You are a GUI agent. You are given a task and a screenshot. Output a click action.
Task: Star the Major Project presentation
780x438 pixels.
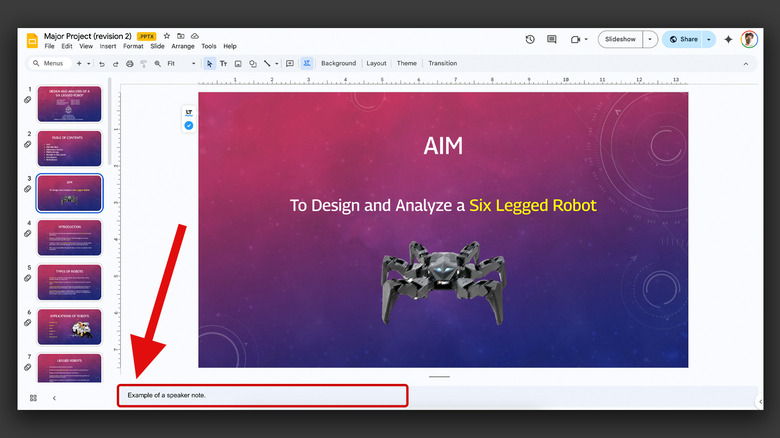point(167,36)
